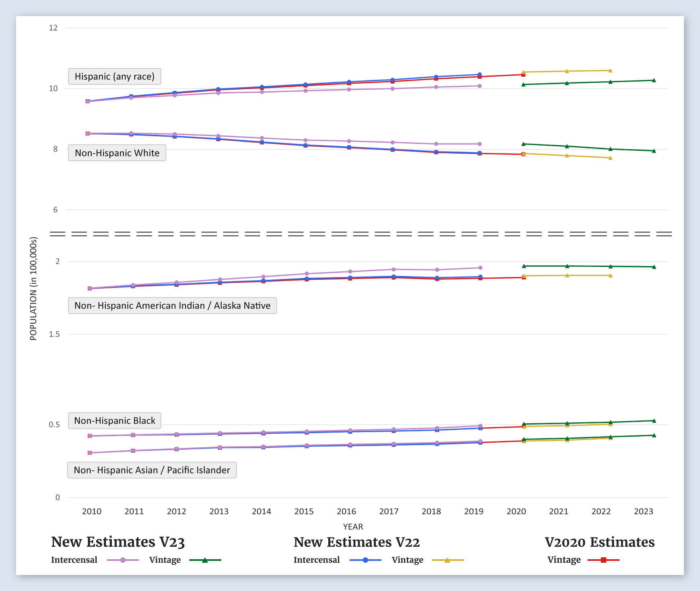The width and height of the screenshot is (700, 591).
Task: Select the Non-Hispanic American Indian / Alaska Native label
Action: click(x=172, y=306)
